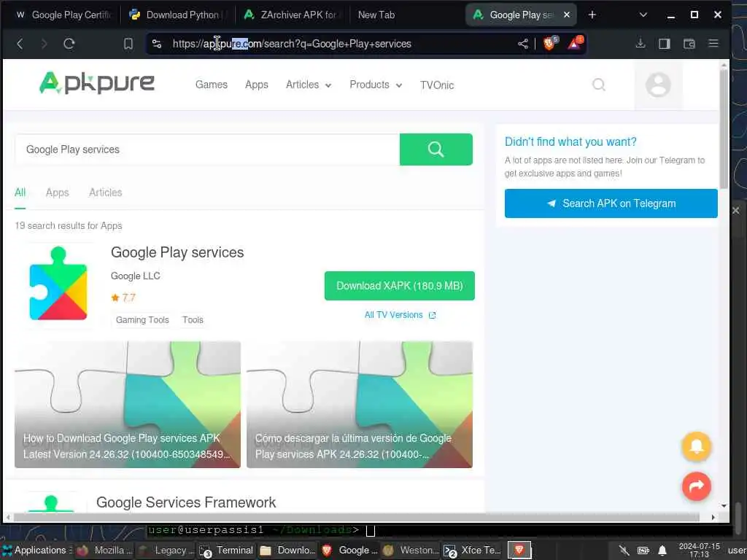
Task: Click the red share arrow floating button
Action: pos(697,486)
